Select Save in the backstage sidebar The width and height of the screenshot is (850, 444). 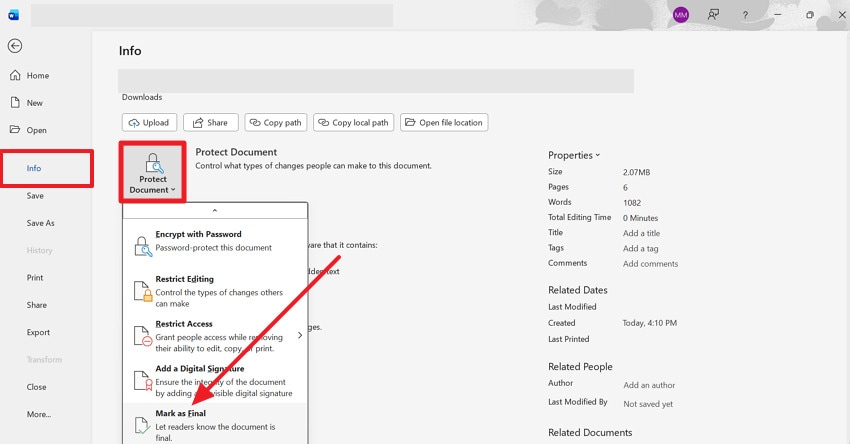point(35,196)
